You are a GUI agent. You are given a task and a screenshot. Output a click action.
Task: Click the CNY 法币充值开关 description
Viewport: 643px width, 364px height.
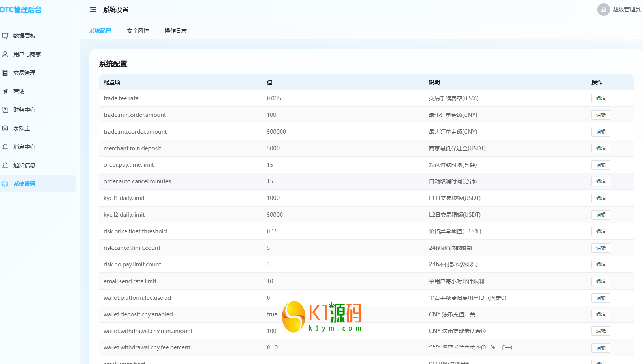click(452, 314)
